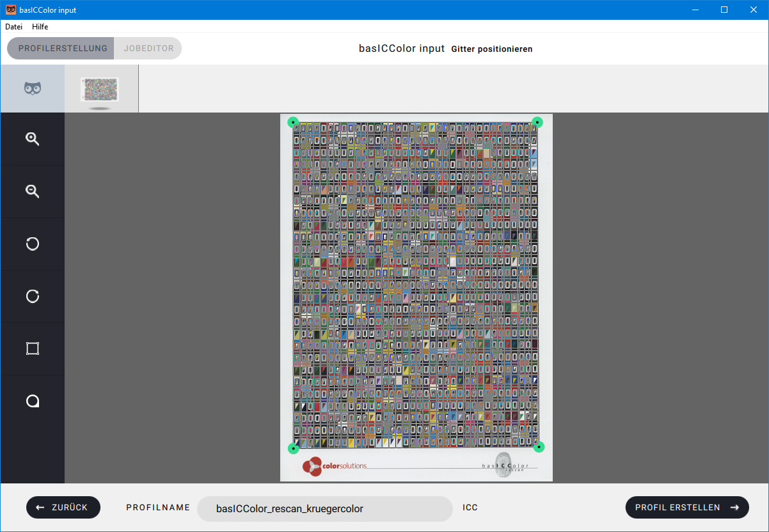Click the owl logo icon
769x532 pixels.
33,89
